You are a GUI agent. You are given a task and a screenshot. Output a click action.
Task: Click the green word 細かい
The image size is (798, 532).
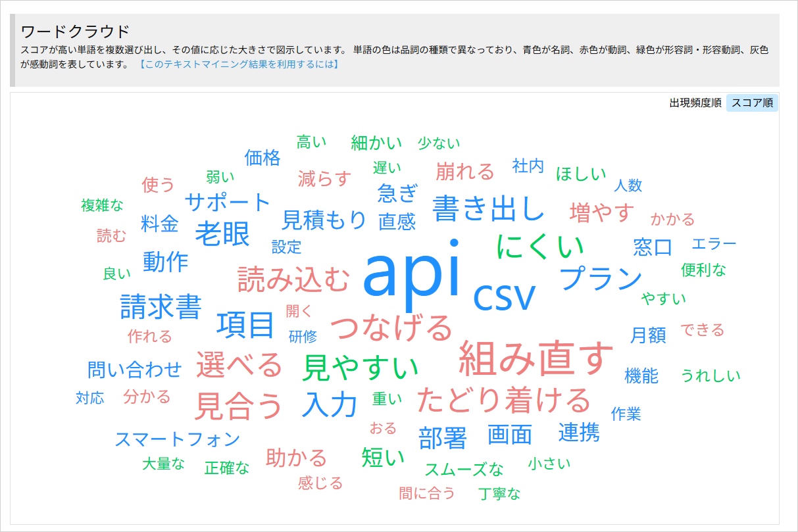pos(378,142)
